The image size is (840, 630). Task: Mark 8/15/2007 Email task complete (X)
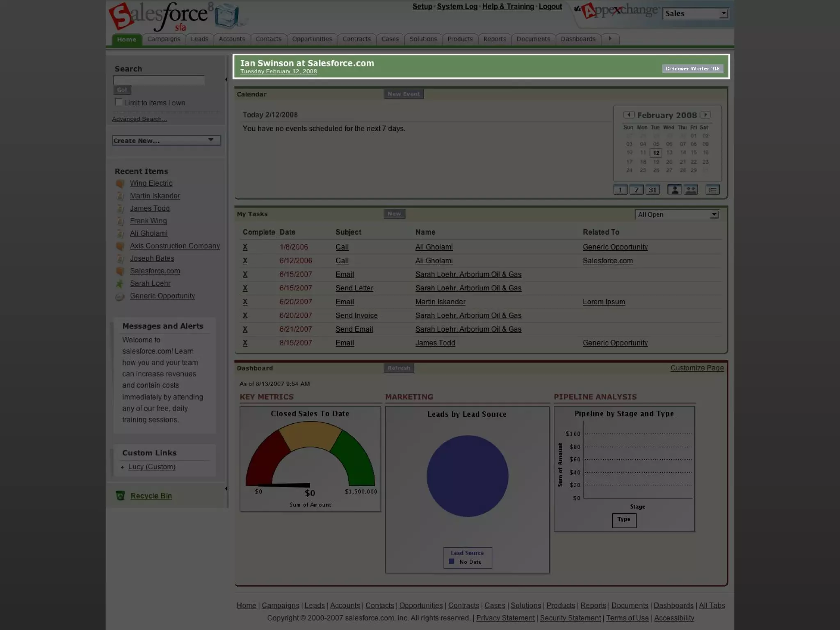tap(245, 343)
